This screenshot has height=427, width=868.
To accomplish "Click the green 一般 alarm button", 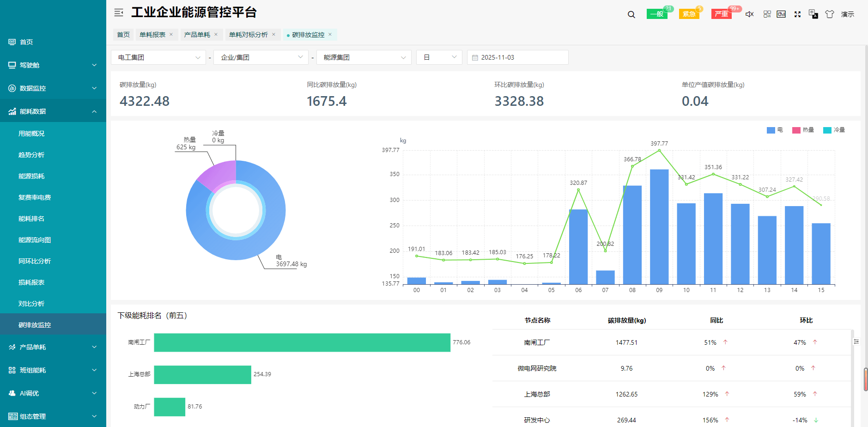I will [656, 14].
